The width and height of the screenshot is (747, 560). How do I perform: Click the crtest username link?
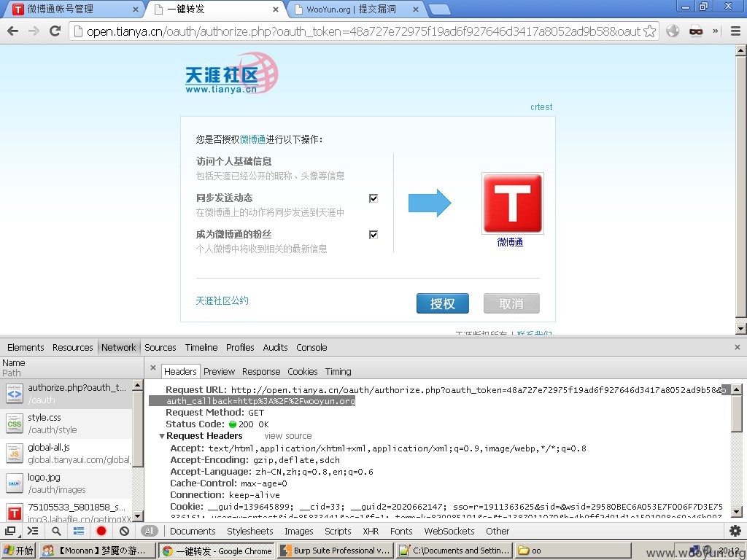(x=541, y=106)
